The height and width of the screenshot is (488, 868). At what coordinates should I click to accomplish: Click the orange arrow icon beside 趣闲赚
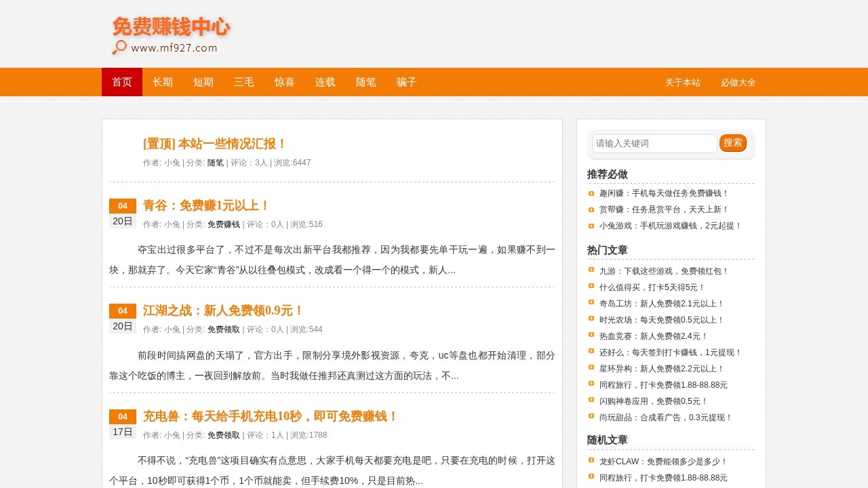[x=590, y=193]
